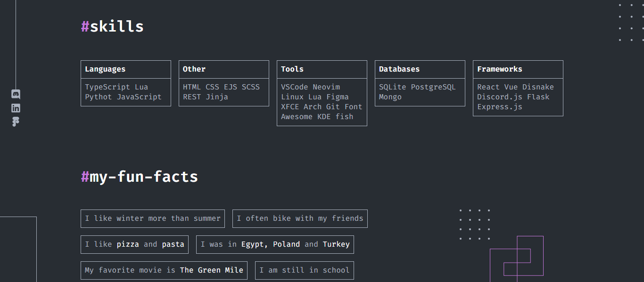The image size is (644, 282).
Task: Click the #my-fun-facts section heading
Action: point(140,177)
